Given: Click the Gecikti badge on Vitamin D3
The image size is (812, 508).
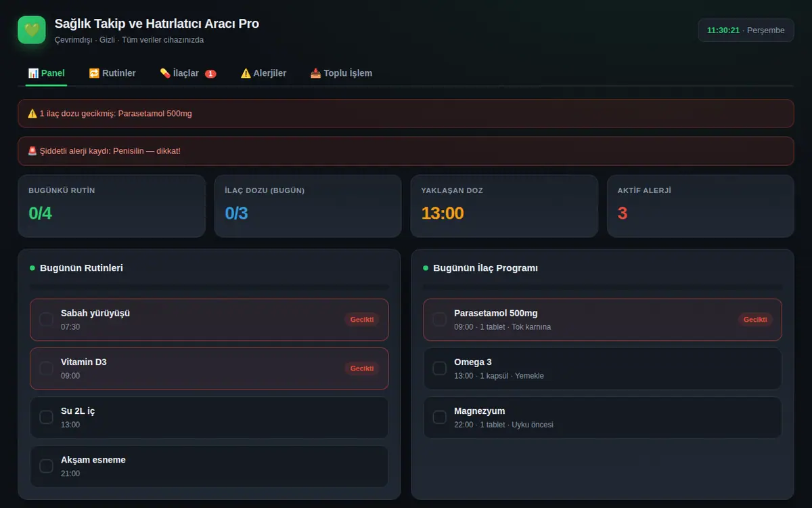Looking at the screenshot, I should pyautogui.click(x=361, y=368).
